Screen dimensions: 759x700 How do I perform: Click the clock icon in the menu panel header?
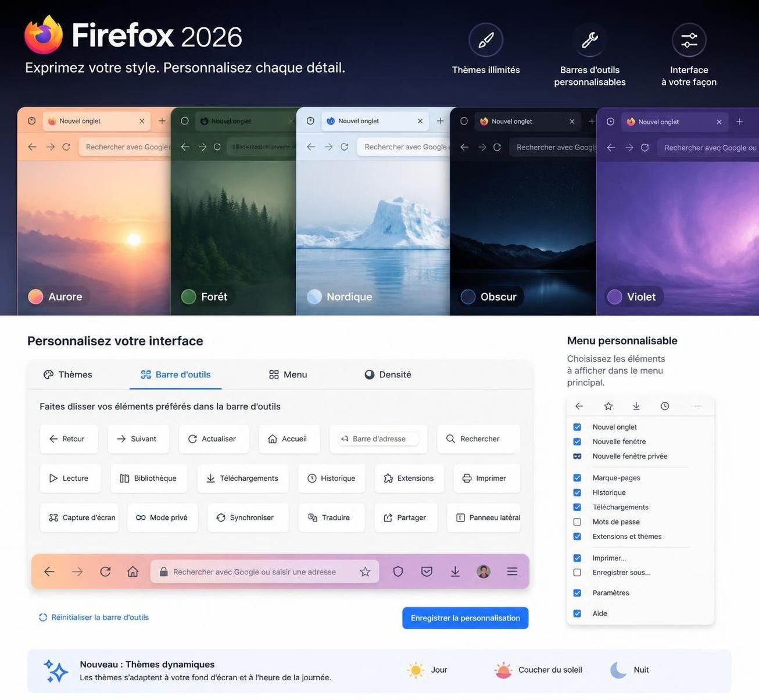(665, 406)
